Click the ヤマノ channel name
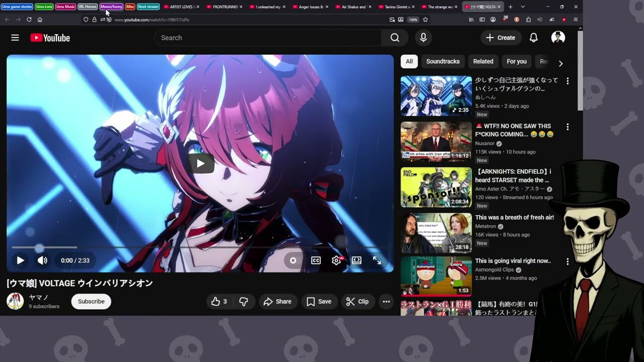Image resolution: width=644 pixels, height=362 pixels. click(x=39, y=298)
